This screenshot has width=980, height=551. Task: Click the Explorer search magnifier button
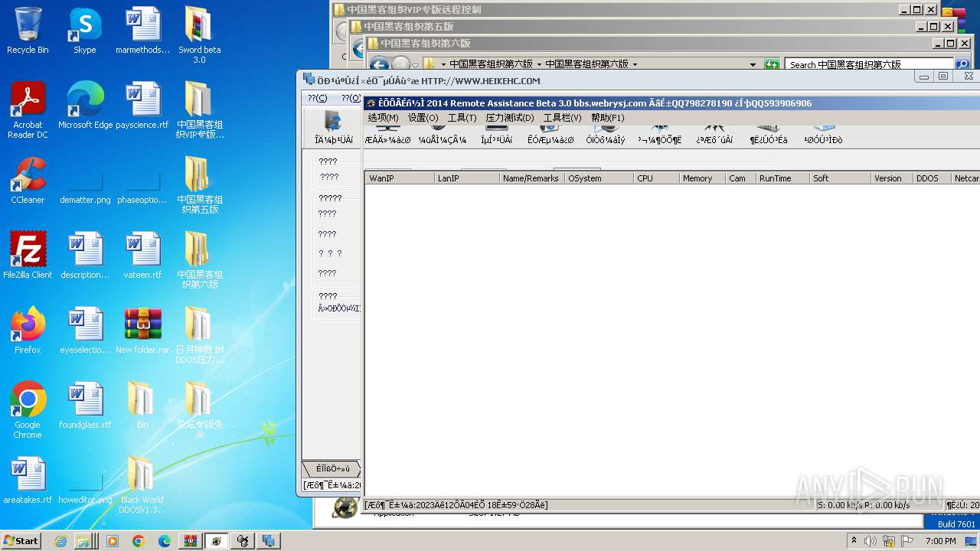pyautogui.click(x=962, y=64)
